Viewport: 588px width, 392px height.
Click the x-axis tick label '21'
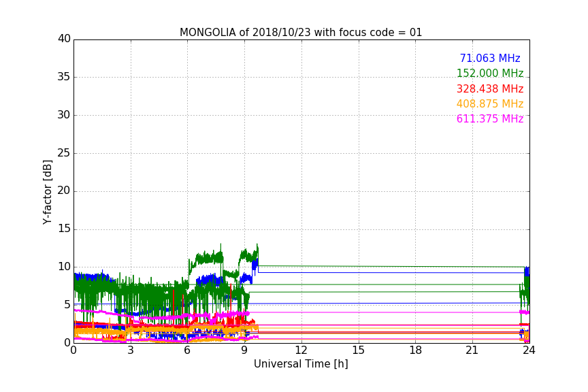pos(472,350)
